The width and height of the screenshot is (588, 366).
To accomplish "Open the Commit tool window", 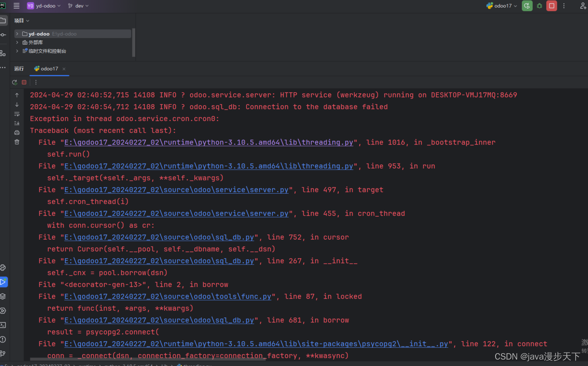I will pos(3,35).
